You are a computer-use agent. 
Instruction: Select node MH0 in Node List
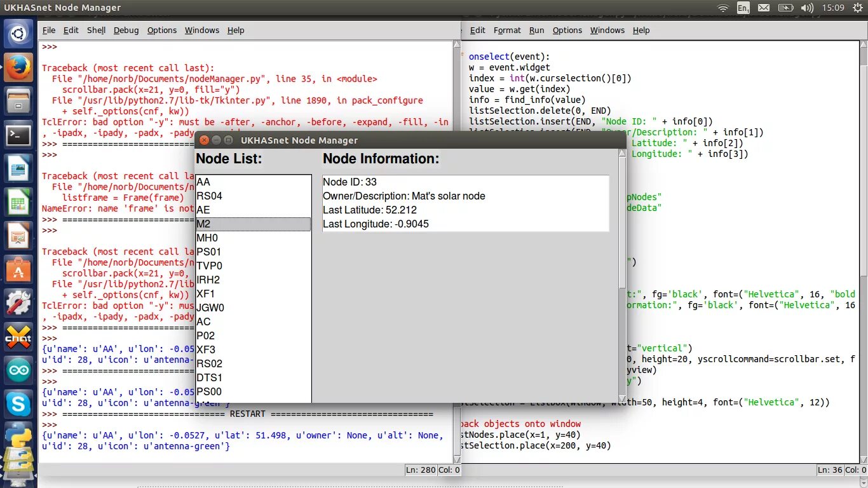(x=254, y=238)
